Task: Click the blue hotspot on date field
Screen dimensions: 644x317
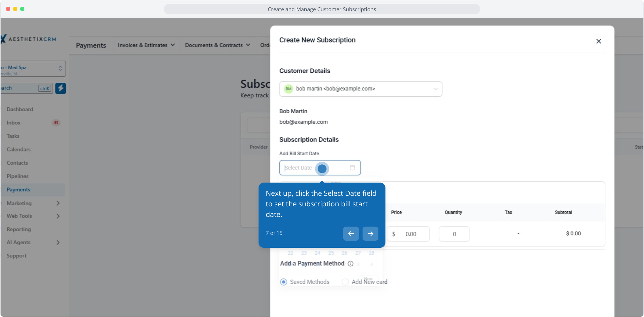Action: click(322, 169)
